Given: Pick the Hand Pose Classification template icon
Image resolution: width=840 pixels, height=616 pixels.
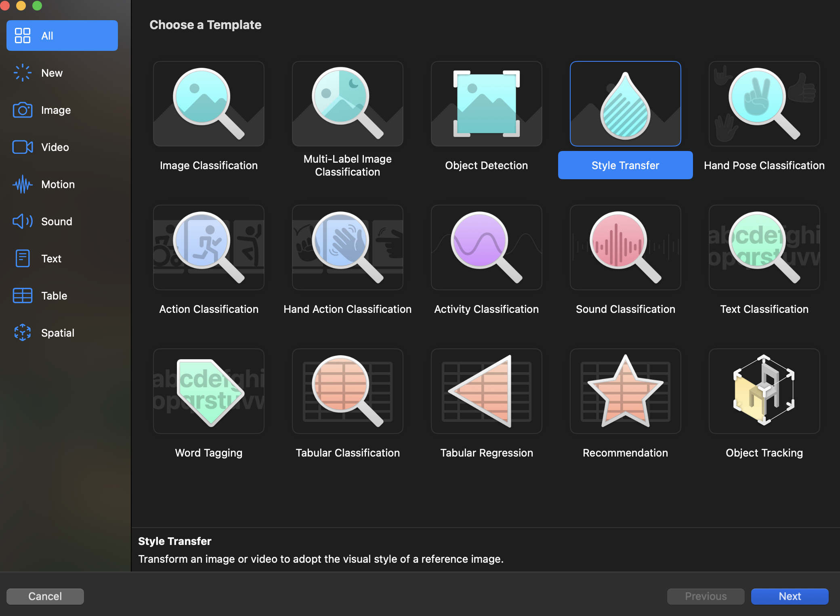Looking at the screenshot, I should click(x=764, y=104).
